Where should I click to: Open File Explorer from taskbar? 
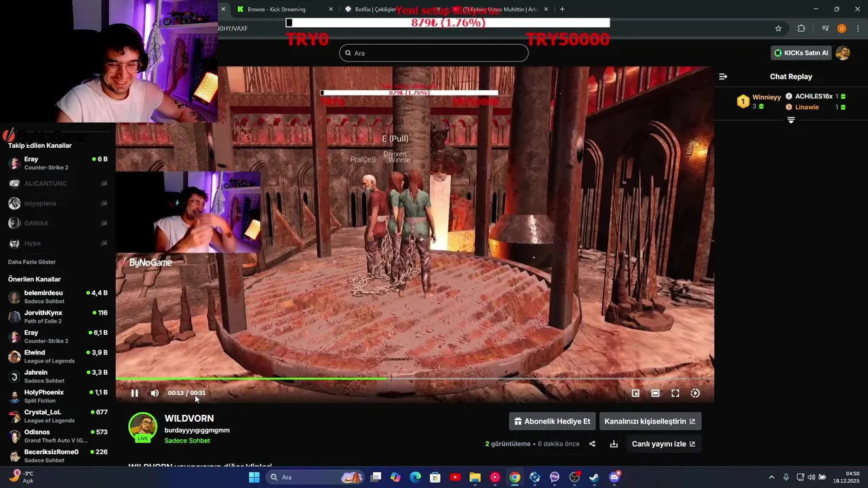coord(475,477)
